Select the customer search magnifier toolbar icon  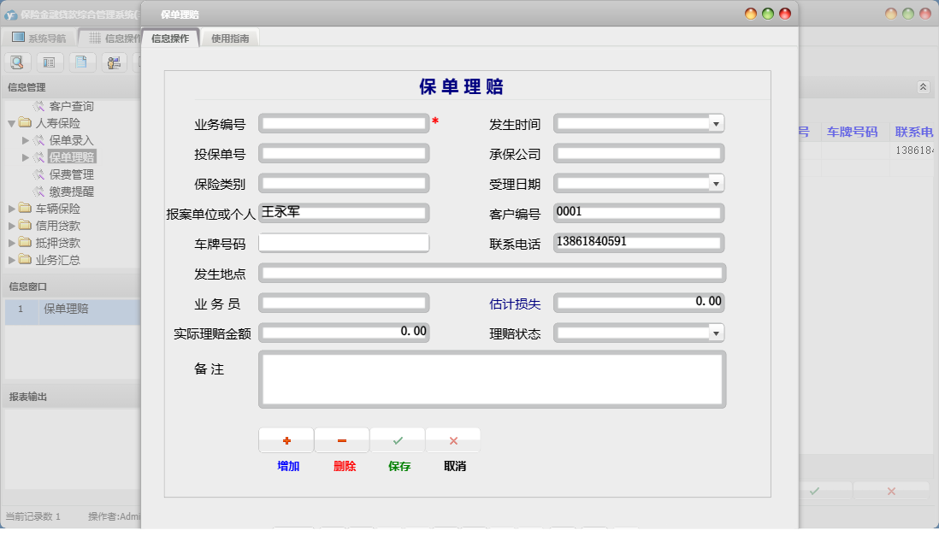(17, 62)
